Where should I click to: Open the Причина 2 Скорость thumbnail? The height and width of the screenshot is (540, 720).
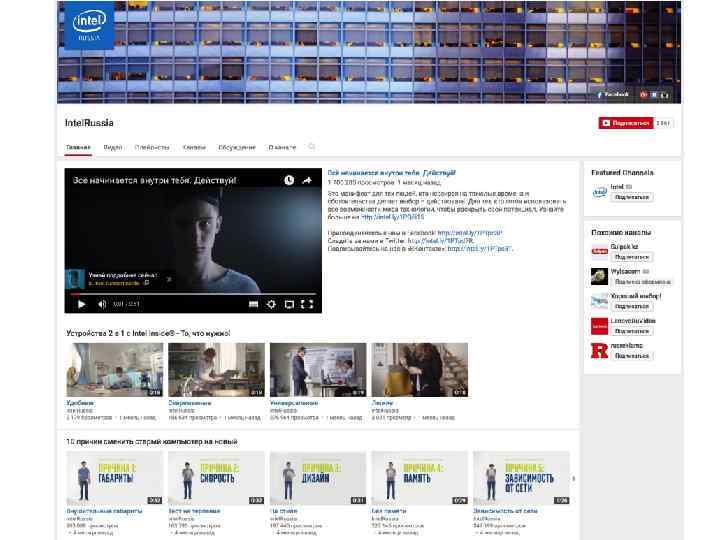click(x=216, y=478)
